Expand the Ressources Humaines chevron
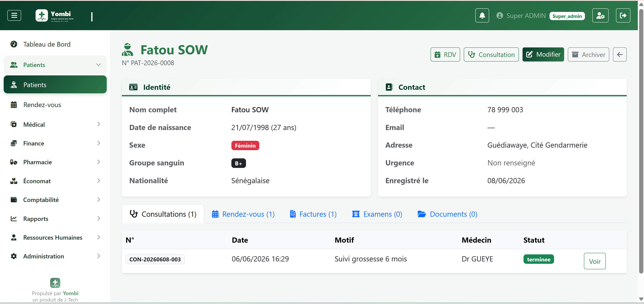 pyautogui.click(x=98, y=237)
